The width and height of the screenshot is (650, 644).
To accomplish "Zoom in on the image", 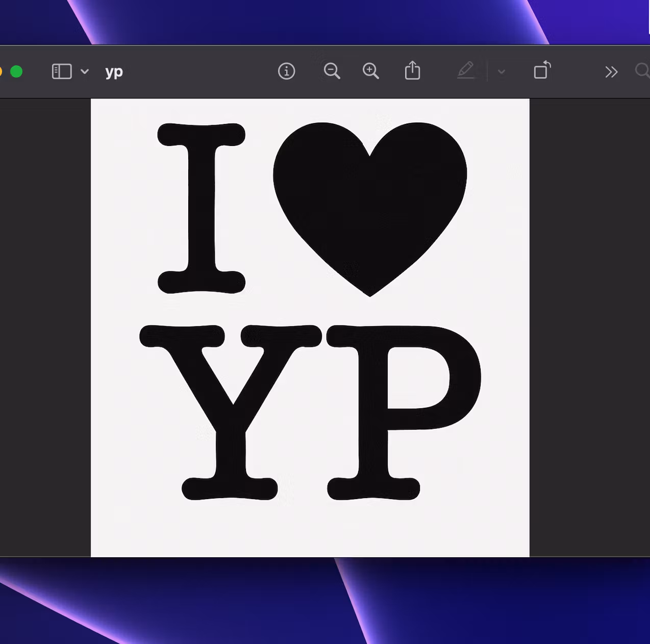I will point(371,71).
